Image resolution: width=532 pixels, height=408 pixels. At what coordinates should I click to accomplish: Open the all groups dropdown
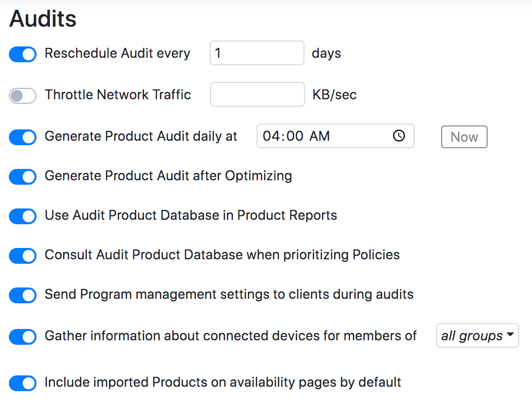coord(477,335)
